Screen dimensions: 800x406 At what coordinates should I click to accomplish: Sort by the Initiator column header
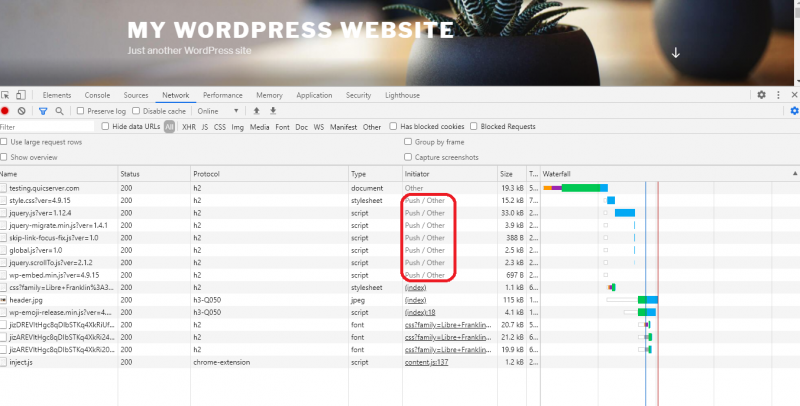coord(449,174)
